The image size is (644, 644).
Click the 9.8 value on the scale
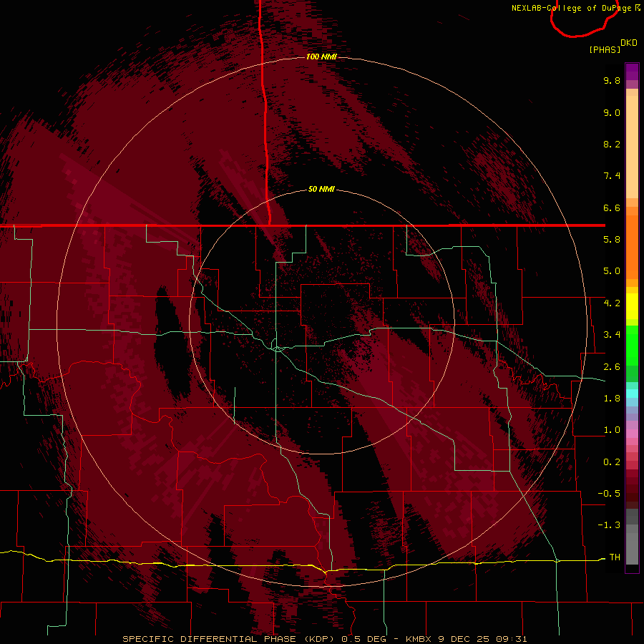[x=612, y=80]
